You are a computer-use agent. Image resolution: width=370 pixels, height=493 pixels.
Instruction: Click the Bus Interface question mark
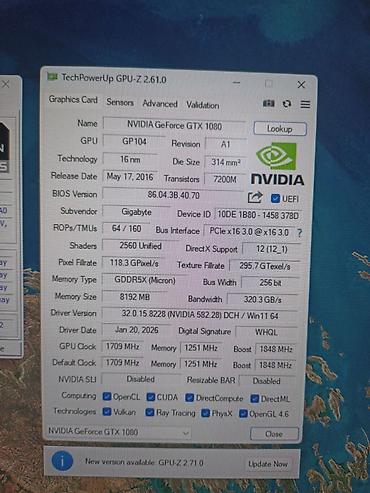(299, 233)
